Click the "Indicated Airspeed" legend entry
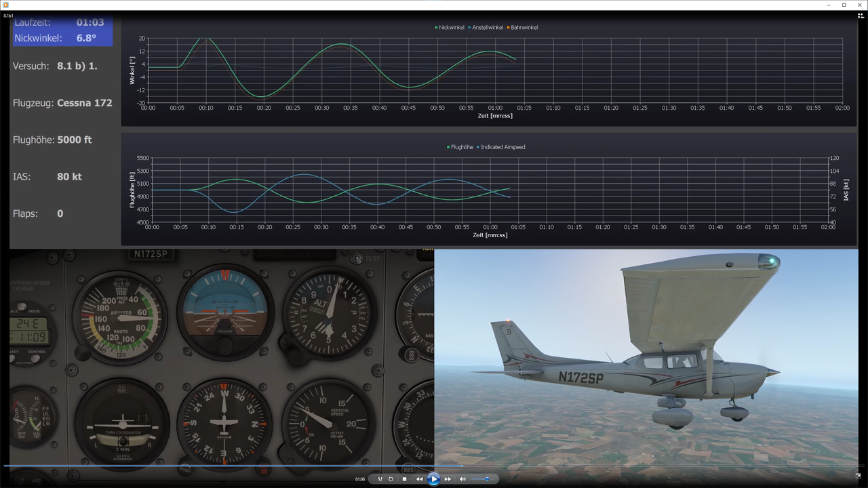The height and width of the screenshot is (488, 868). (x=501, y=147)
